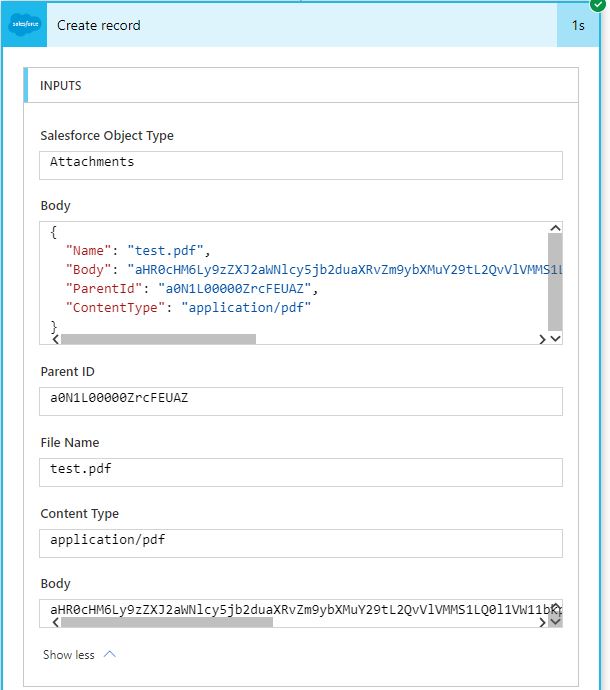
Task: Click the bottom Body field horizontal scrollbar
Action: [167, 622]
